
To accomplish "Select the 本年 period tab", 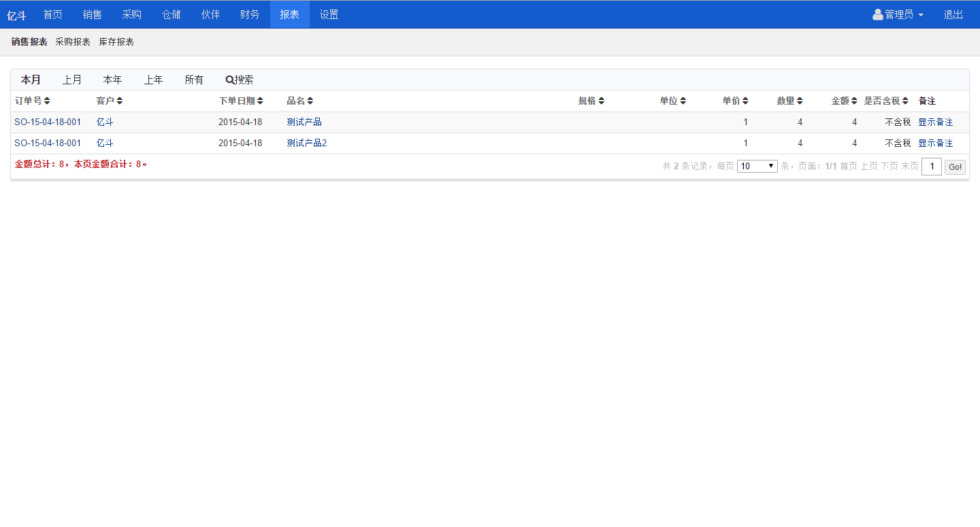I will [112, 80].
